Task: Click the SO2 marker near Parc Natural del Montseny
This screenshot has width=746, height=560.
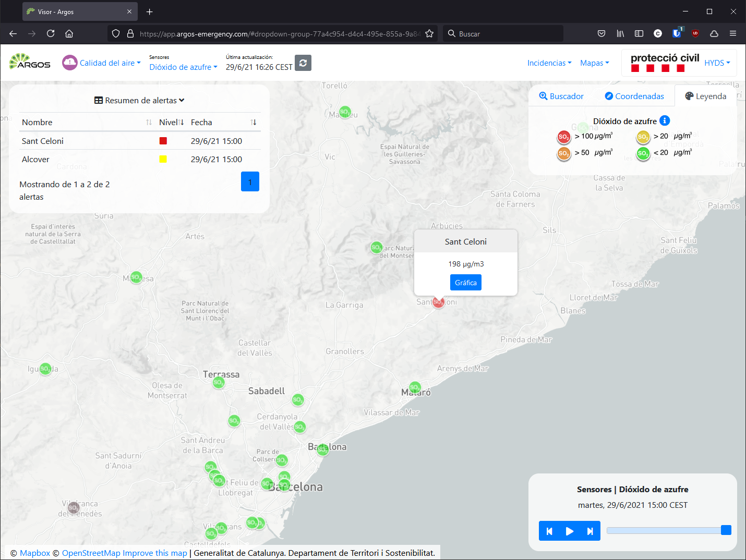Action: [376, 247]
